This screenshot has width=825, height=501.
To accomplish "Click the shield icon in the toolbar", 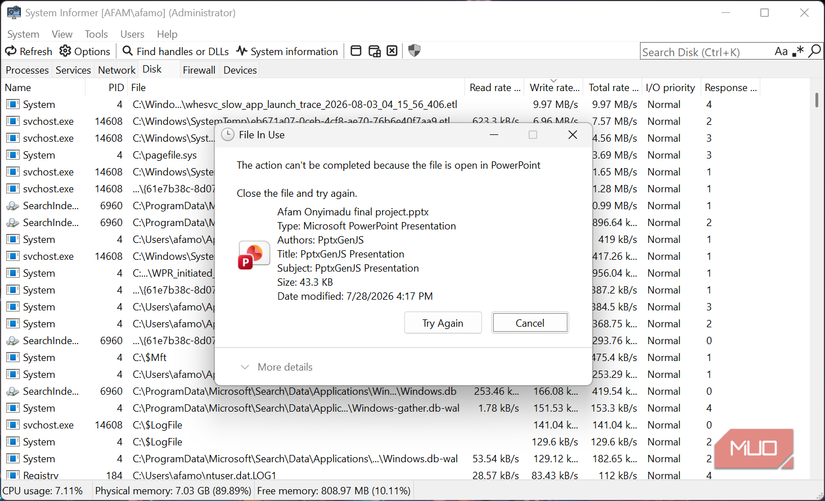I will (415, 51).
